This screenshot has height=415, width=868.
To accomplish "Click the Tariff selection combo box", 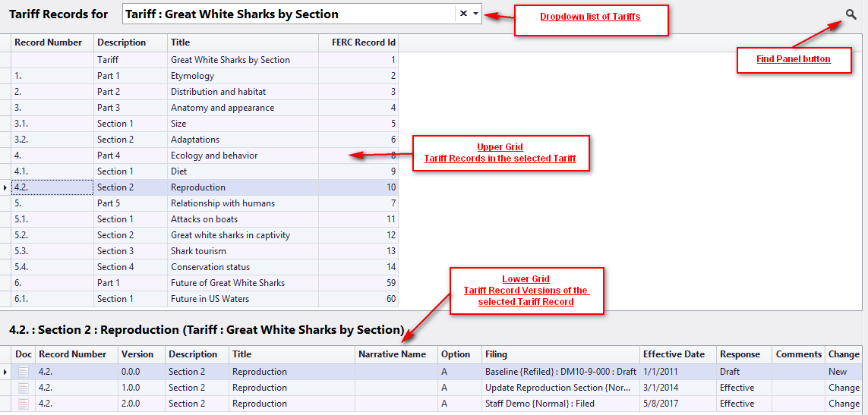I will [289, 14].
